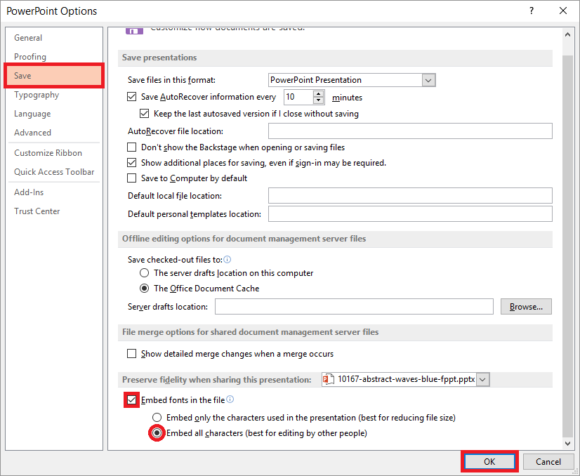Enable Save to Computer by default
580x476 pixels.
click(131, 178)
